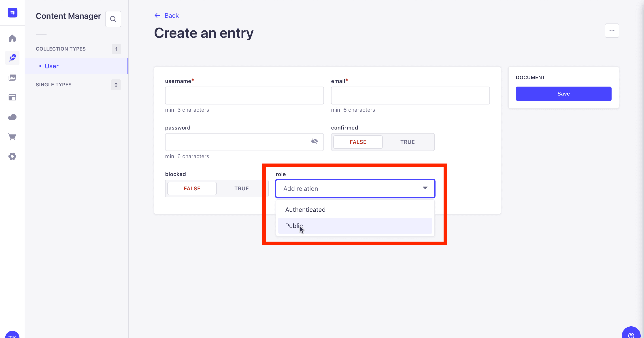644x338 pixels.
Task: Open the Cloud deploy icon
Action: (12, 117)
